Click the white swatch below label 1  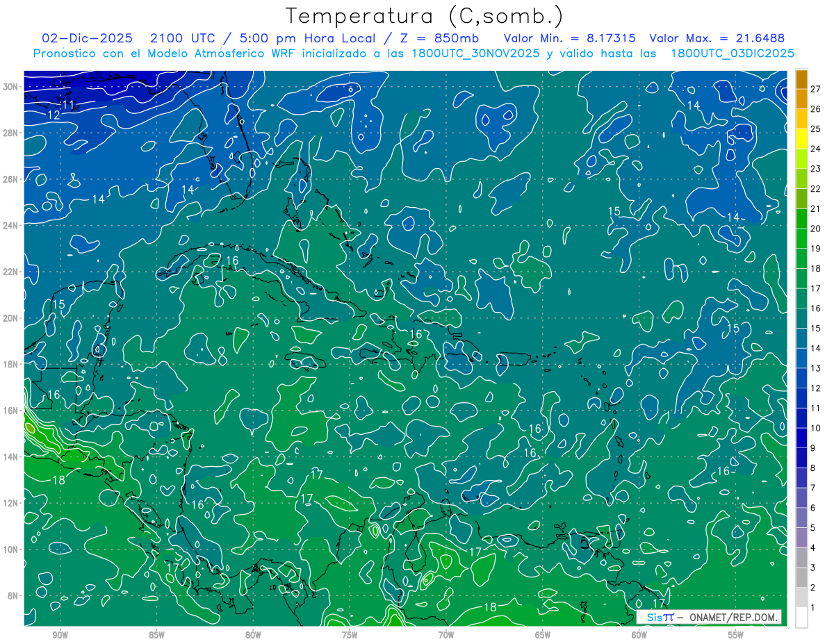pyautogui.click(x=801, y=618)
